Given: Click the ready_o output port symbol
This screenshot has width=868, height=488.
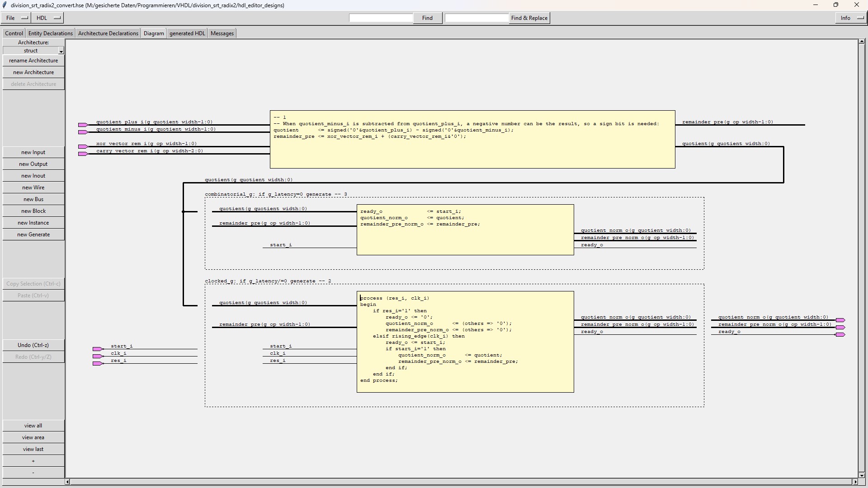Looking at the screenshot, I should click(840, 335).
